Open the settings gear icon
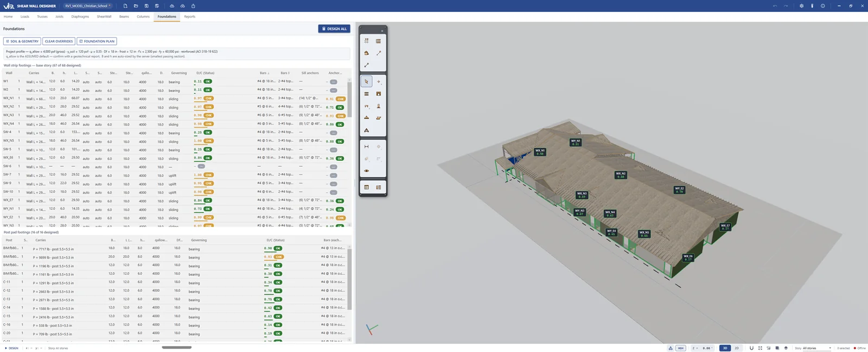Screen dimensions: 868x352 801,6
